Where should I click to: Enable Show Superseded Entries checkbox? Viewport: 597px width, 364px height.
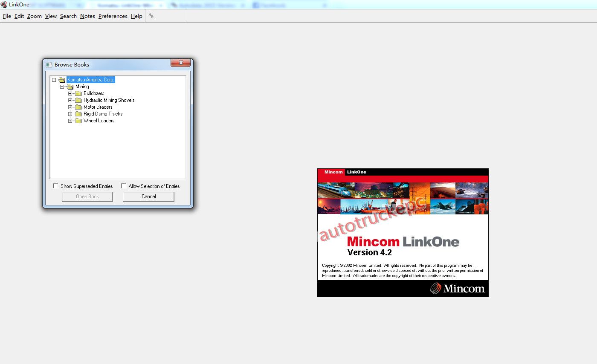coord(55,186)
